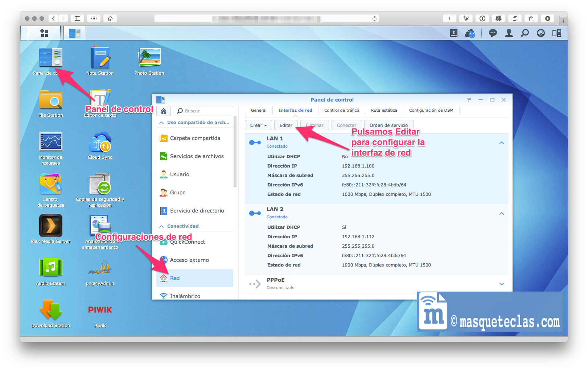Viewport: 588px width, 371px height.
Task: Collapse the LAN 2 details
Action: [501, 214]
